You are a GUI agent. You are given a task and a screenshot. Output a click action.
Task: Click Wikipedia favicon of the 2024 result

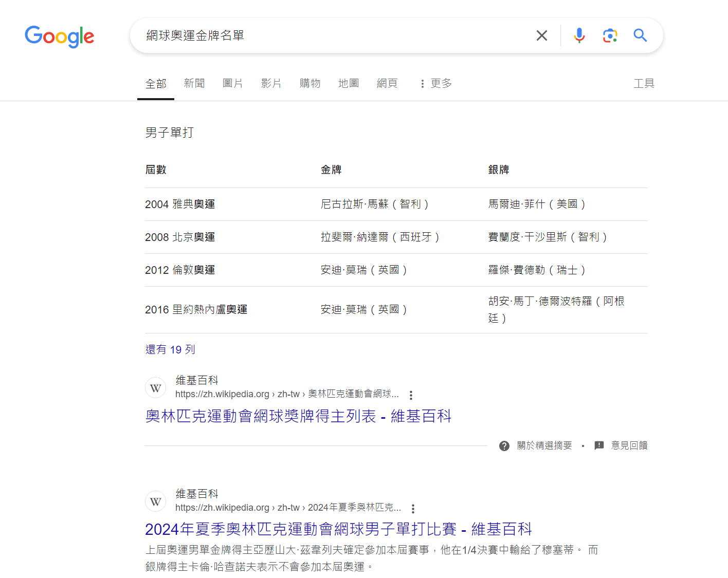pos(156,501)
